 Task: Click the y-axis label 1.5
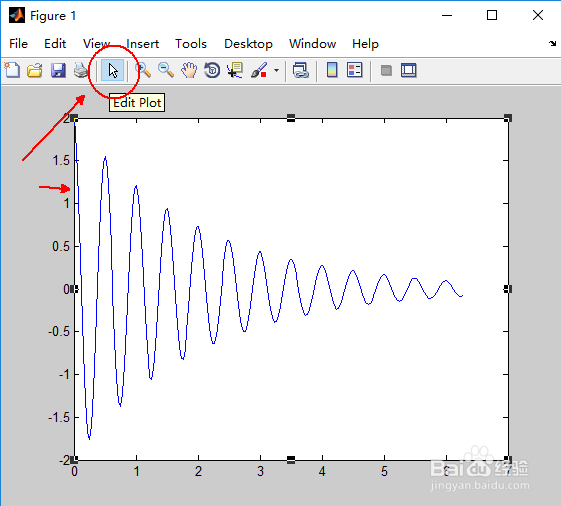click(61, 161)
